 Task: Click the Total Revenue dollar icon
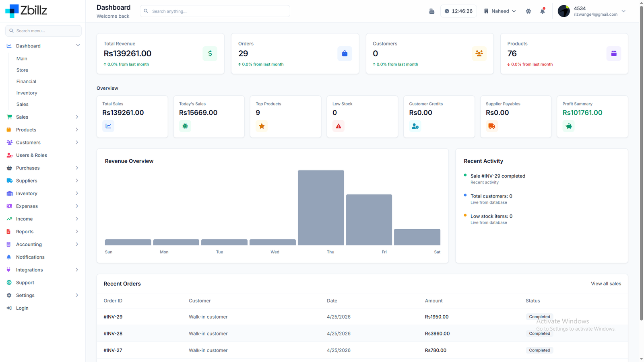point(210,53)
